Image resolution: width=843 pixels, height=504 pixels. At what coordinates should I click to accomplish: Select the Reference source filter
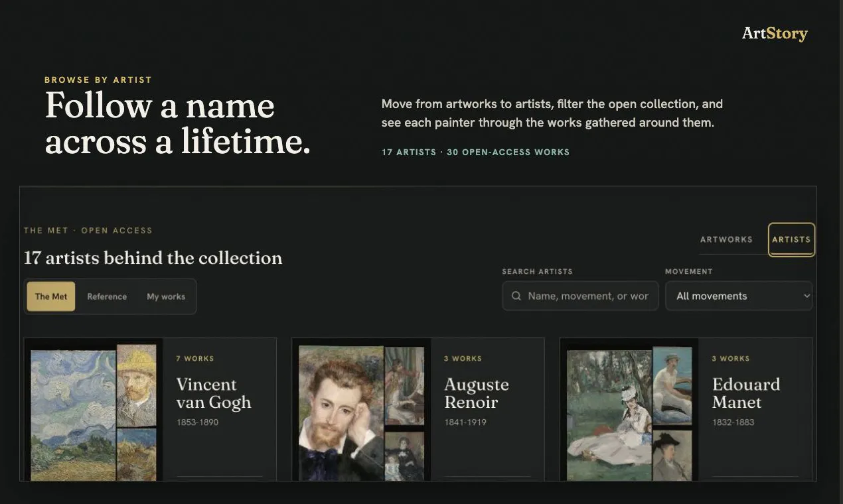click(107, 296)
